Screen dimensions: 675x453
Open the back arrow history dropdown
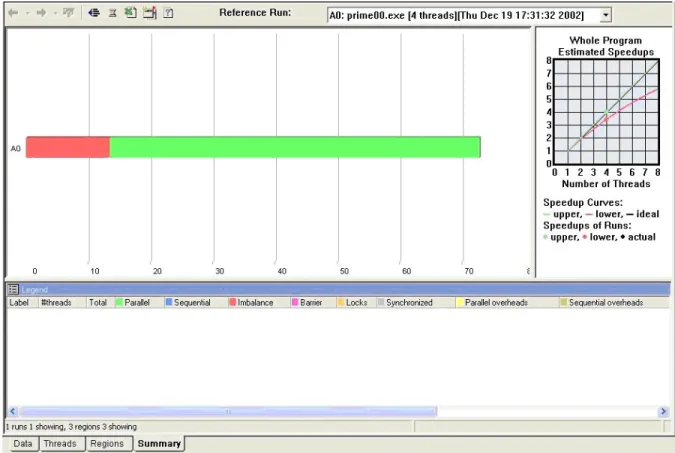coord(27,13)
